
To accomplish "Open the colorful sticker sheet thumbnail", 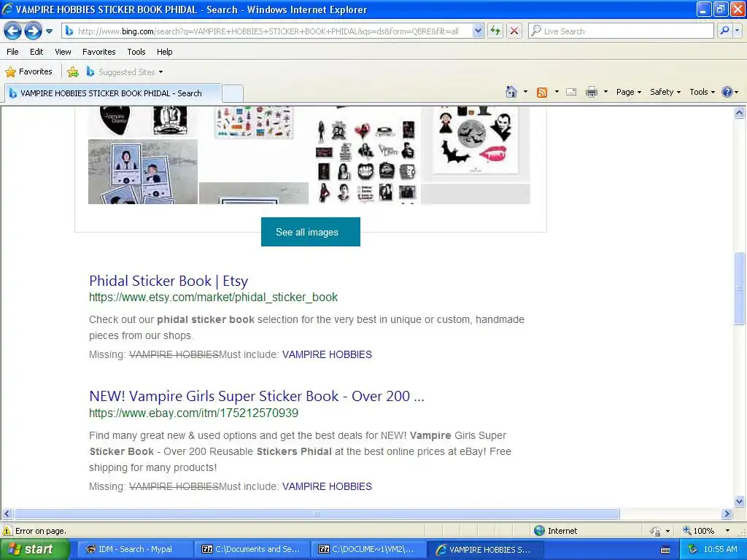I will coord(254,122).
